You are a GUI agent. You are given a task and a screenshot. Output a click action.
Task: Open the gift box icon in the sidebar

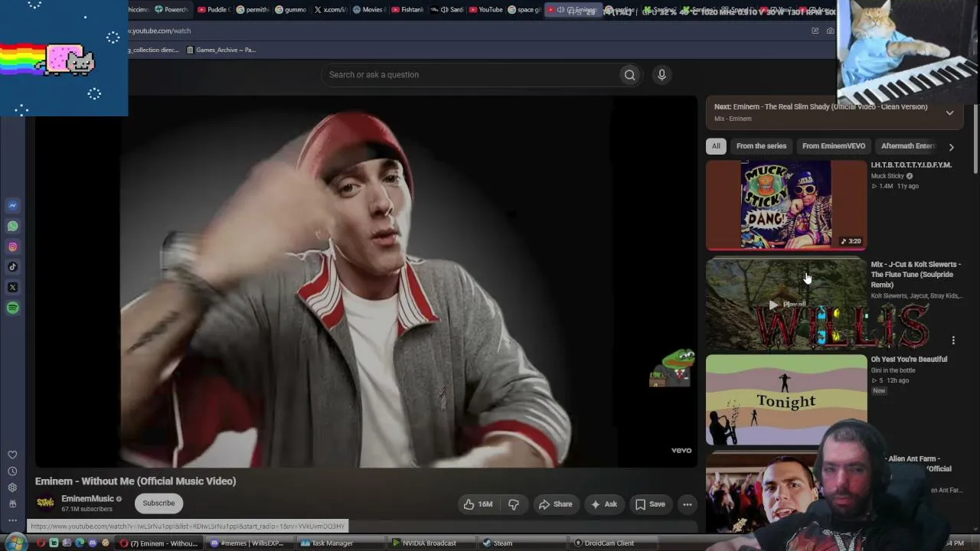pyautogui.click(x=12, y=504)
